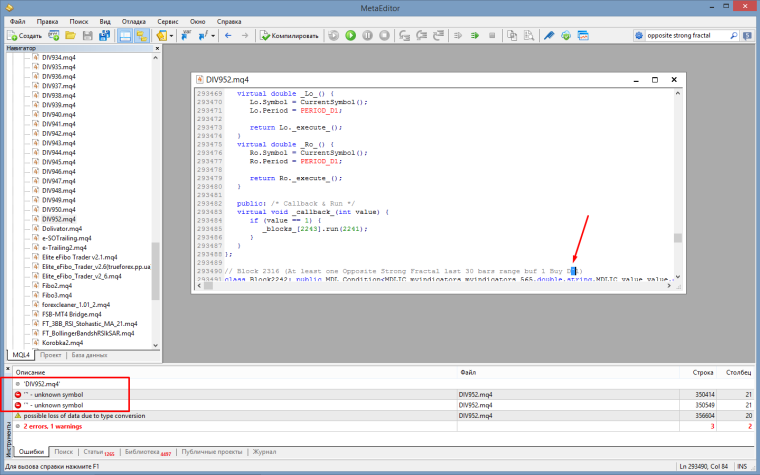Open the trading terminal chart window icon
The width and height of the screenshot is (760, 475).
pyautogui.click(x=583, y=35)
